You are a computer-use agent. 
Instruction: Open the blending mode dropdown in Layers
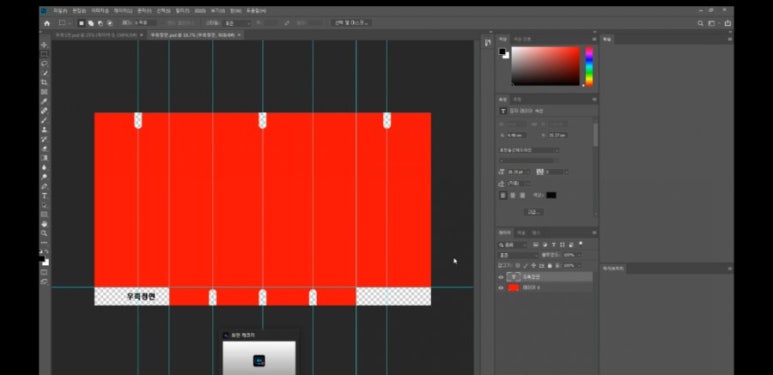coord(518,255)
